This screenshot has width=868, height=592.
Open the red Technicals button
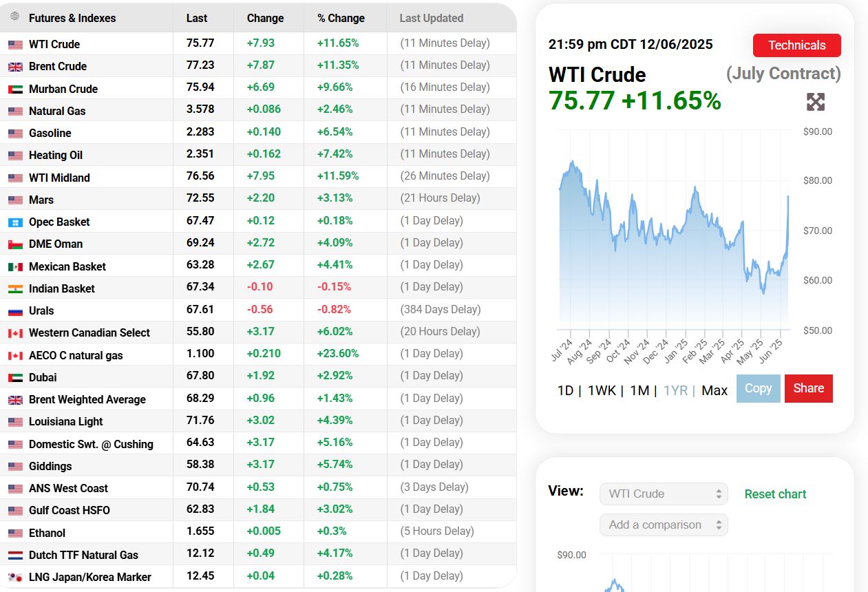pyautogui.click(x=797, y=45)
